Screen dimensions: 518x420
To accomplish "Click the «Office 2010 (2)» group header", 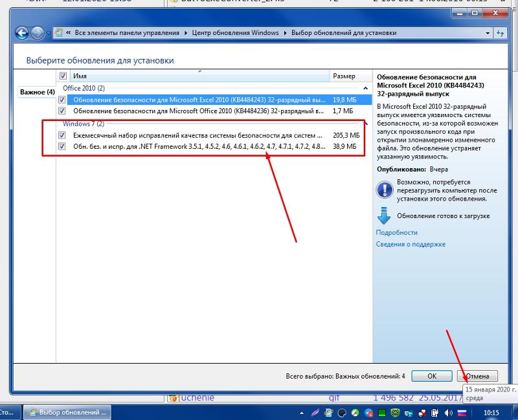I will point(84,88).
